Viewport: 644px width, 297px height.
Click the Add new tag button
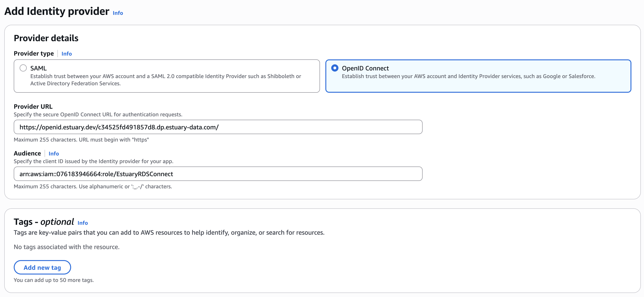[x=42, y=267]
